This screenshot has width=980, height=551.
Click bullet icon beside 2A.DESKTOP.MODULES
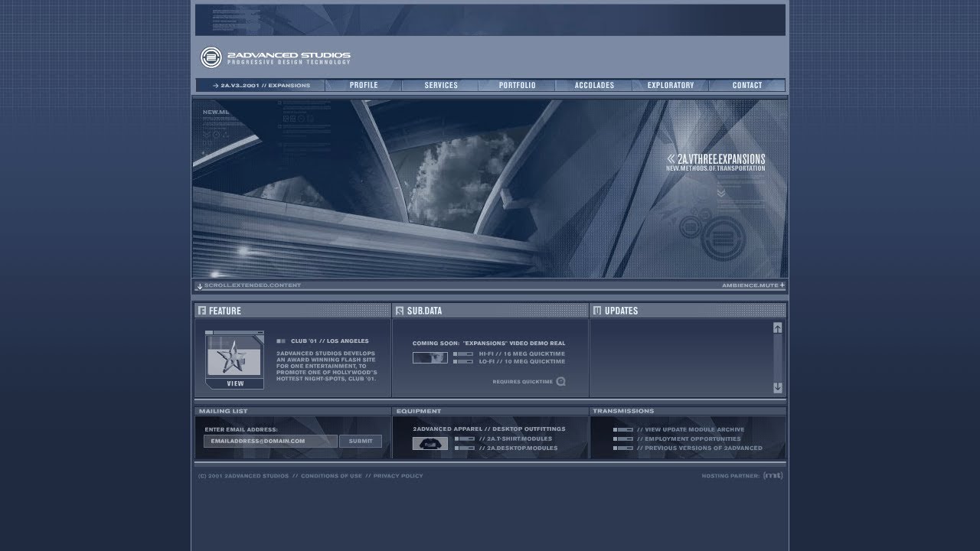coord(464,448)
